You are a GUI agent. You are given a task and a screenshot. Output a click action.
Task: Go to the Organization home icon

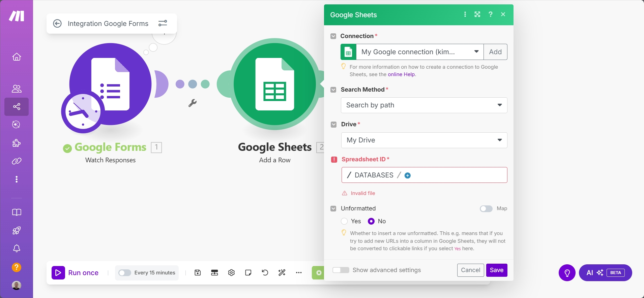click(17, 57)
